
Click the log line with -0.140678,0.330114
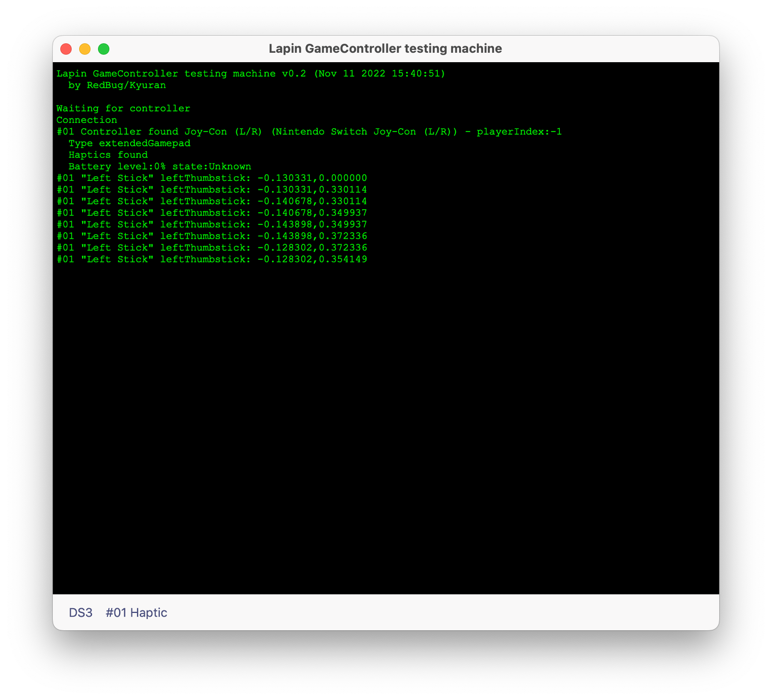pos(212,201)
